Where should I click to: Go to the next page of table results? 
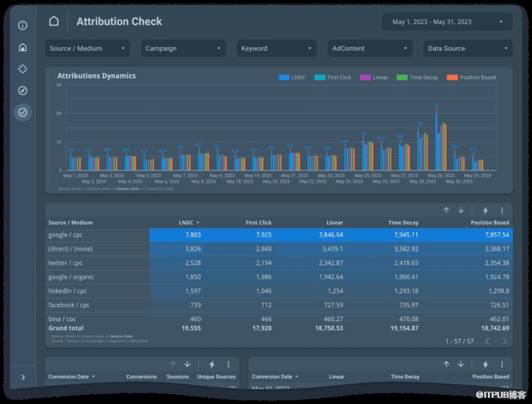tap(505, 341)
